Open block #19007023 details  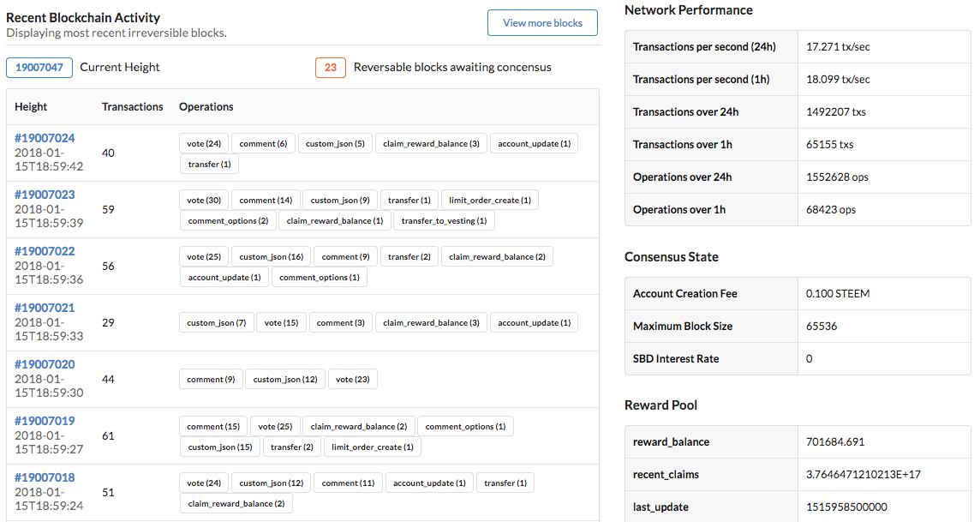[45, 195]
